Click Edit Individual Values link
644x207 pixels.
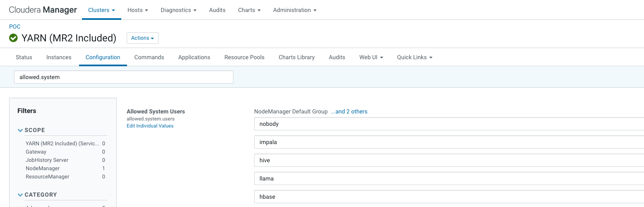[150, 126]
